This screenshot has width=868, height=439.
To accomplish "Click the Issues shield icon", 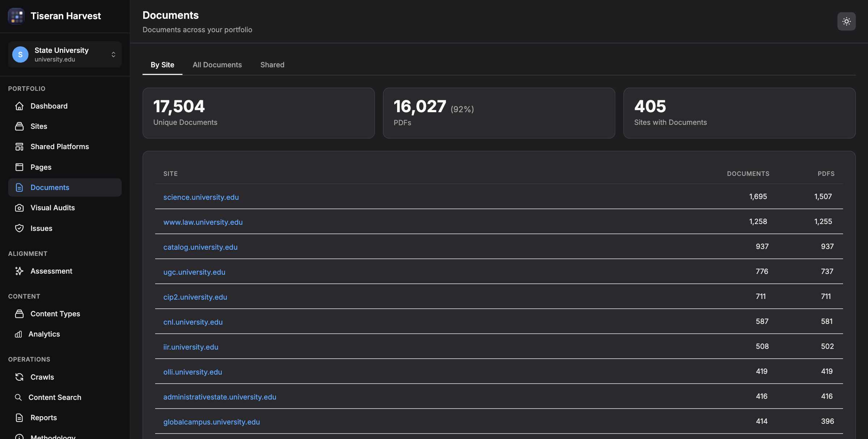I will (x=20, y=228).
